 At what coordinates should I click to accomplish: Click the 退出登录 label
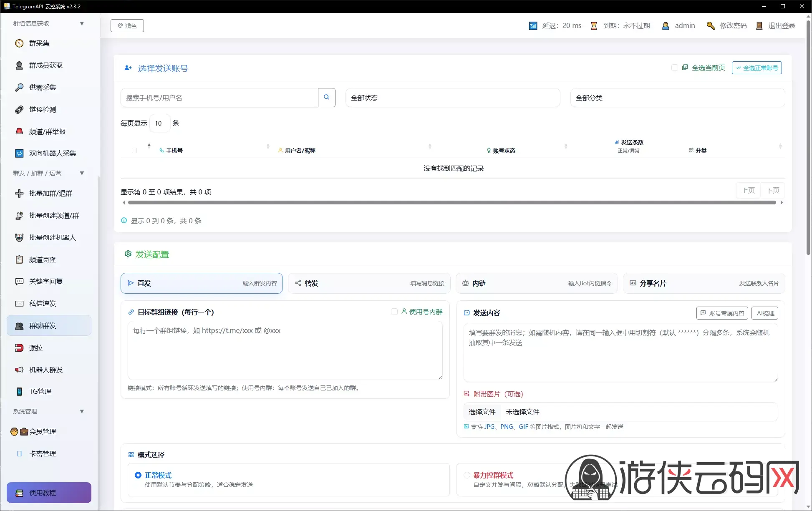pyautogui.click(x=782, y=26)
